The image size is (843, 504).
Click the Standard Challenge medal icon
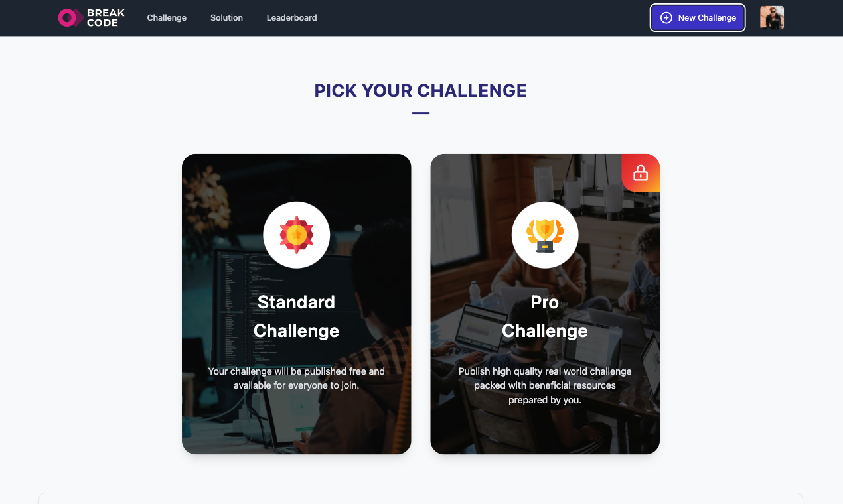pos(297,235)
